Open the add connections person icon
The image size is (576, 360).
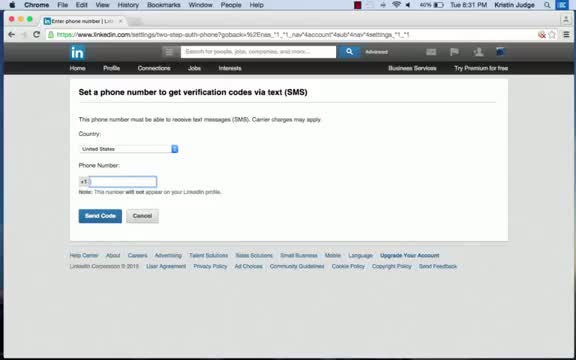(478, 52)
